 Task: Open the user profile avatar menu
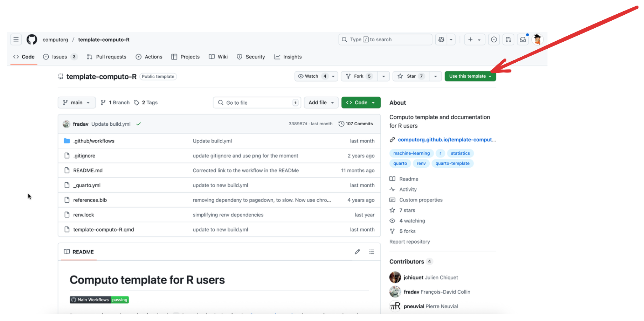click(x=538, y=40)
